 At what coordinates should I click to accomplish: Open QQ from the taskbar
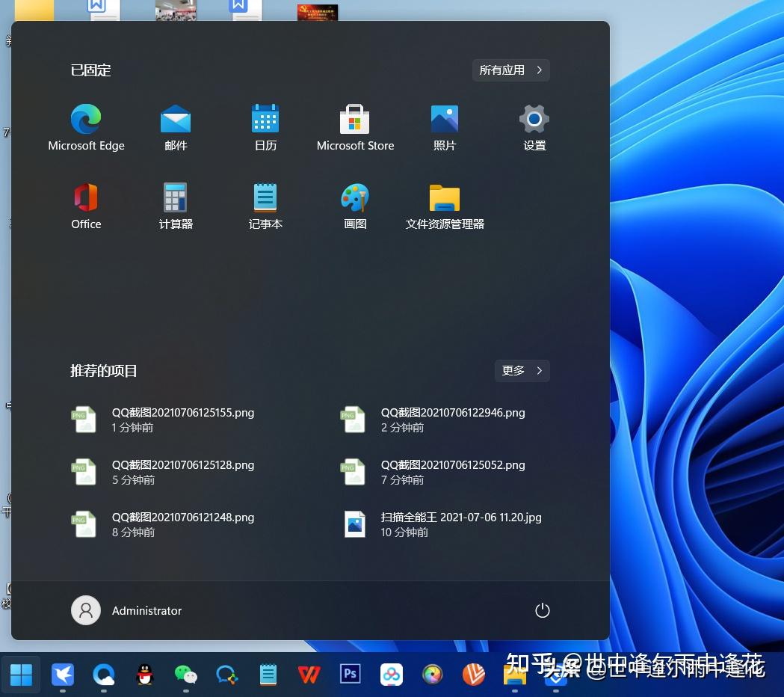[x=144, y=675]
